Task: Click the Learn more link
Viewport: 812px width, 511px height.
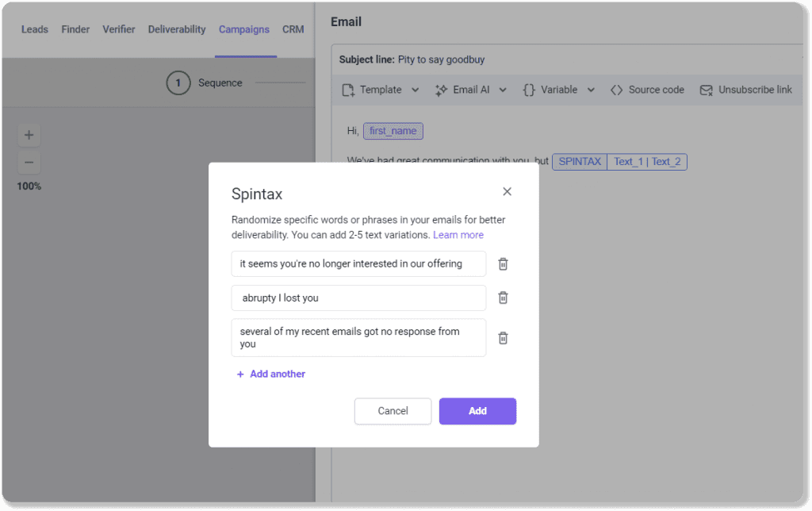Action: click(458, 235)
